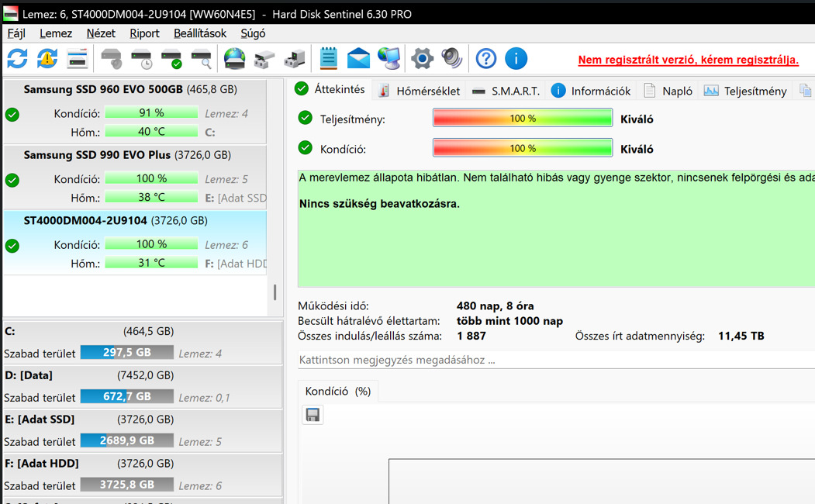Click the green status check of Samsung SSD 990 EVO Plus
Screen dimensions: 815x504
click(x=12, y=181)
